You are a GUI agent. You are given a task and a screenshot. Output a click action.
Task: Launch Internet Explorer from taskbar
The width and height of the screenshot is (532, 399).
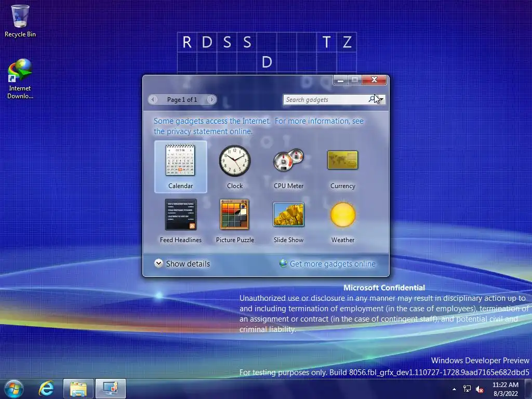coord(46,389)
